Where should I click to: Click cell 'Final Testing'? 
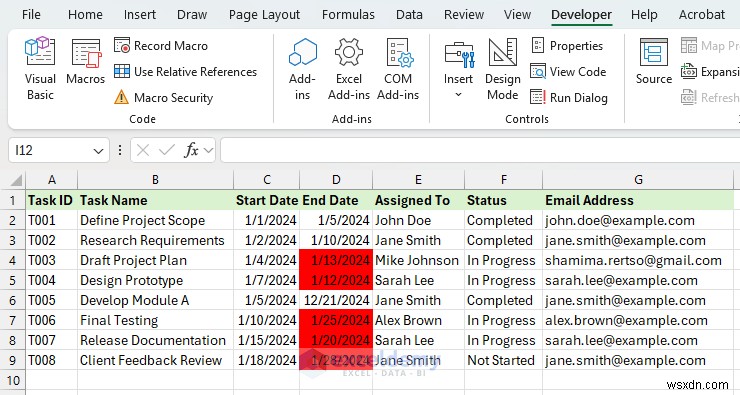point(155,320)
